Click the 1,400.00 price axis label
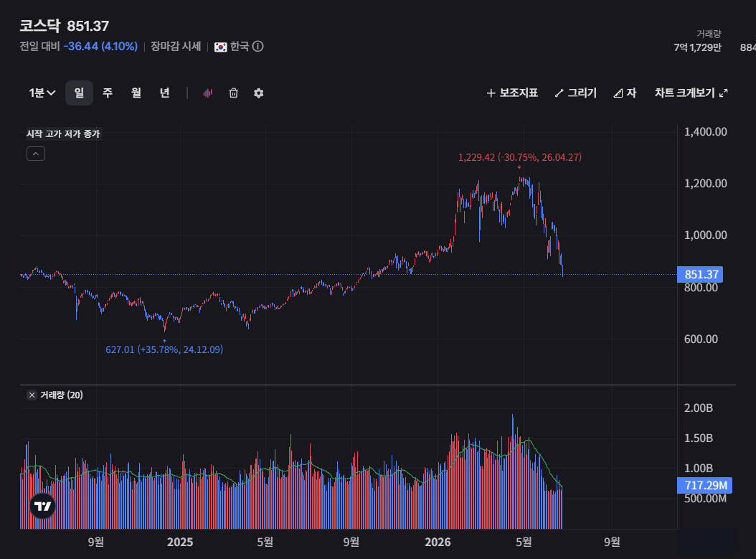This screenshot has height=559, width=756. [705, 131]
